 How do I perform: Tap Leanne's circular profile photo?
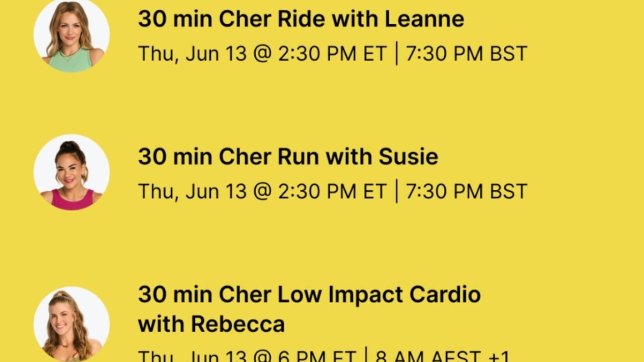click(72, 35)
